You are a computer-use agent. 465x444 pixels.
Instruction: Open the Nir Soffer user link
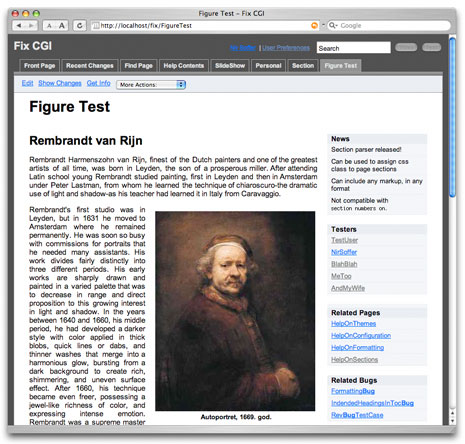click(243, 48)
